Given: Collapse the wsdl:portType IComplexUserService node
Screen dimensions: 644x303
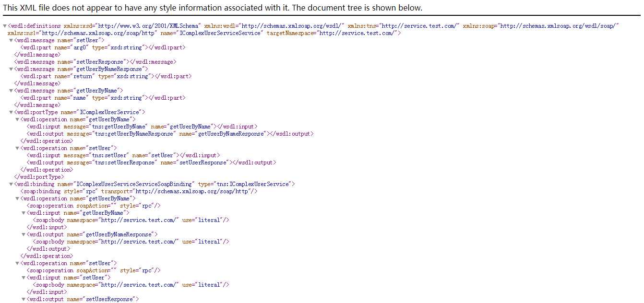Looking at the screenshot, I should click(11, 112).
